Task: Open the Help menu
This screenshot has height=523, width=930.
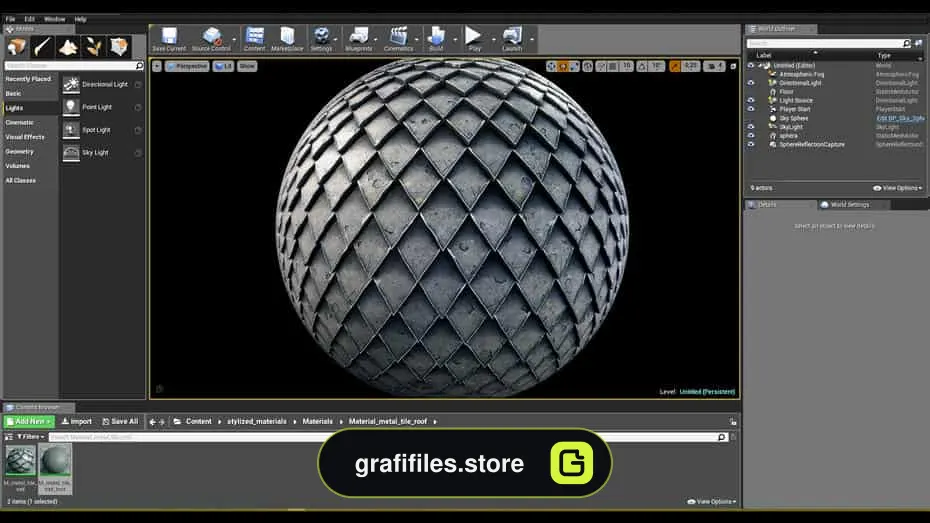Action: click(x=80, y=20)
